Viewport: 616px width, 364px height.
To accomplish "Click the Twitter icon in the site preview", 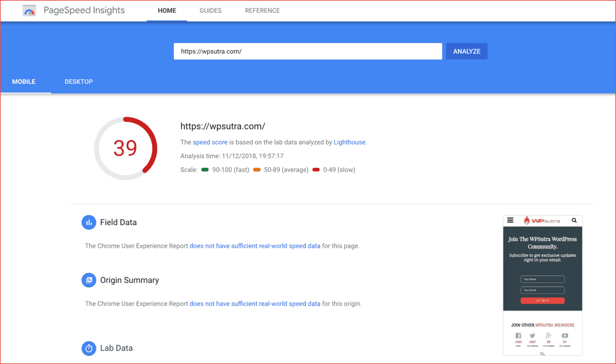I will [x=532, y=336].
